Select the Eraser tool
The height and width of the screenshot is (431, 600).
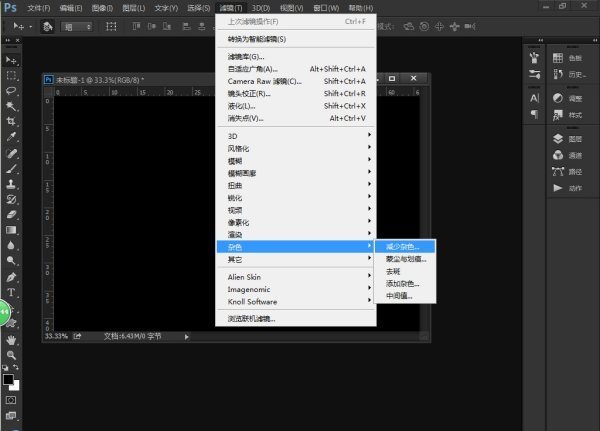click(x=11, y=214)
